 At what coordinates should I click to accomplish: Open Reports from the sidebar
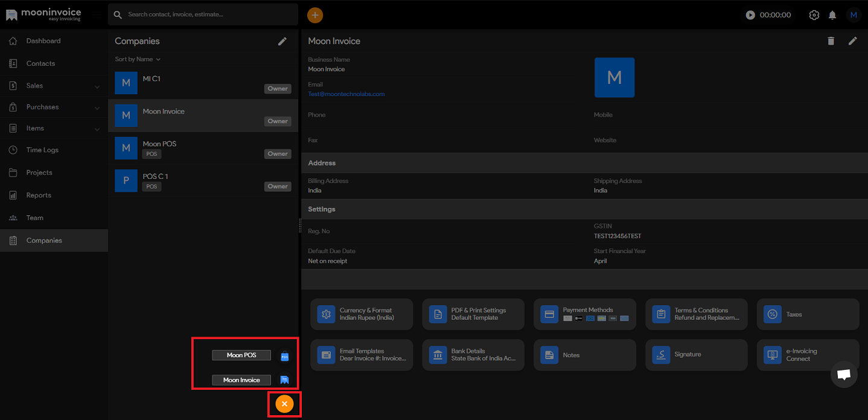click(x=39, y=195)
